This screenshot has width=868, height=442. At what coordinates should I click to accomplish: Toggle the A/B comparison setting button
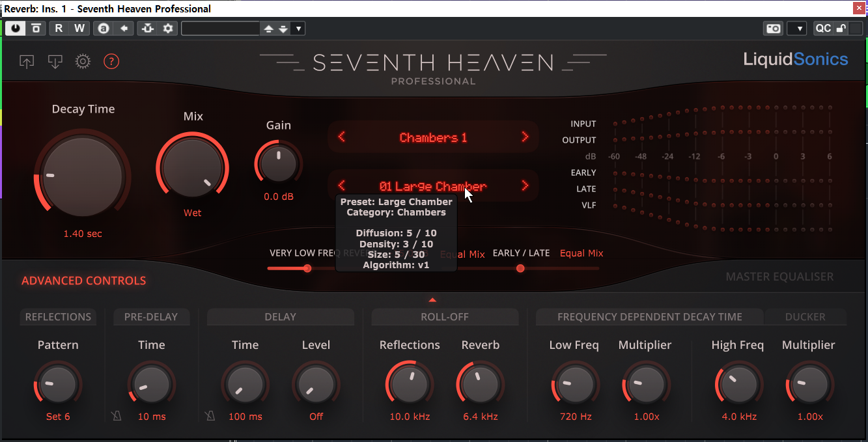tap(103, 29)
